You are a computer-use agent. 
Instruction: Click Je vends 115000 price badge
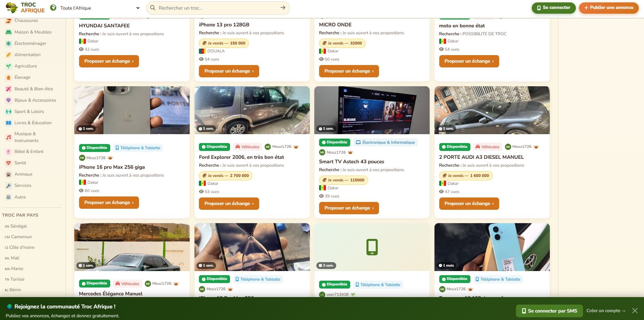click(x=343, y=180)
